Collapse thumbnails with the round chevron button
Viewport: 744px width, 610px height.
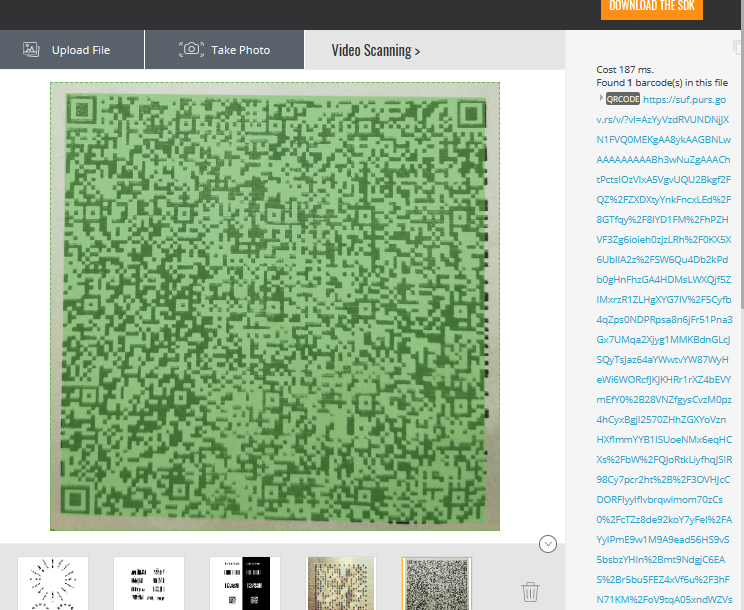(x=548, y=544)
